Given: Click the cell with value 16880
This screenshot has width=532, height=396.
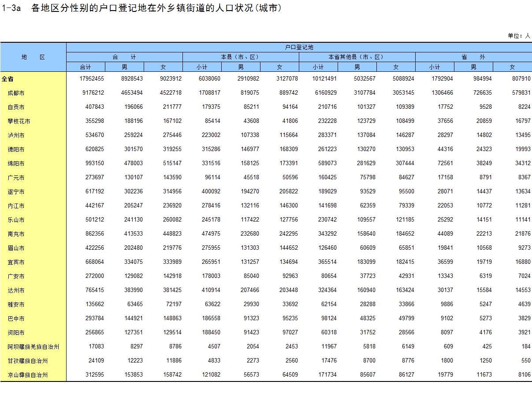Looking at the screenshot, I should pyautogui.click(x=523, y=262).
